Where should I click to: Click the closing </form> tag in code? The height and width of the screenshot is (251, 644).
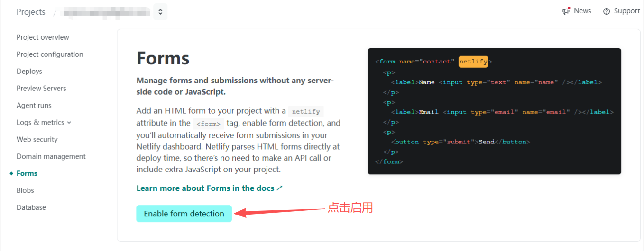tap(389, 162)
